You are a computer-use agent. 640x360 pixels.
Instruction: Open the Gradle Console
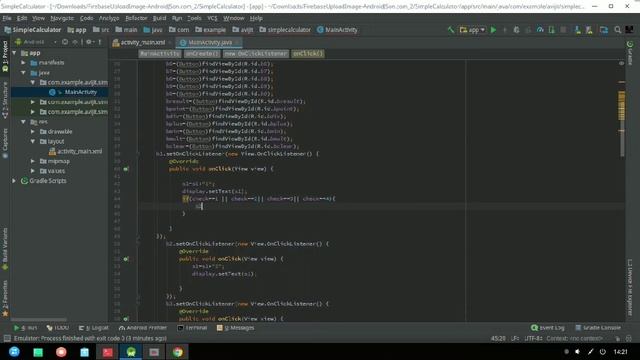(x=598, y=328)
